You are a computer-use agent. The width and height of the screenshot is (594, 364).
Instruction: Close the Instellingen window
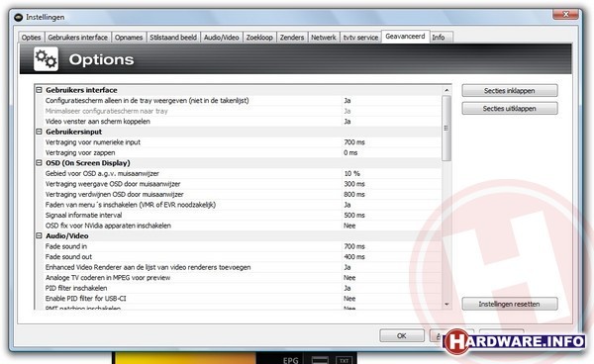tap(565, 15)
